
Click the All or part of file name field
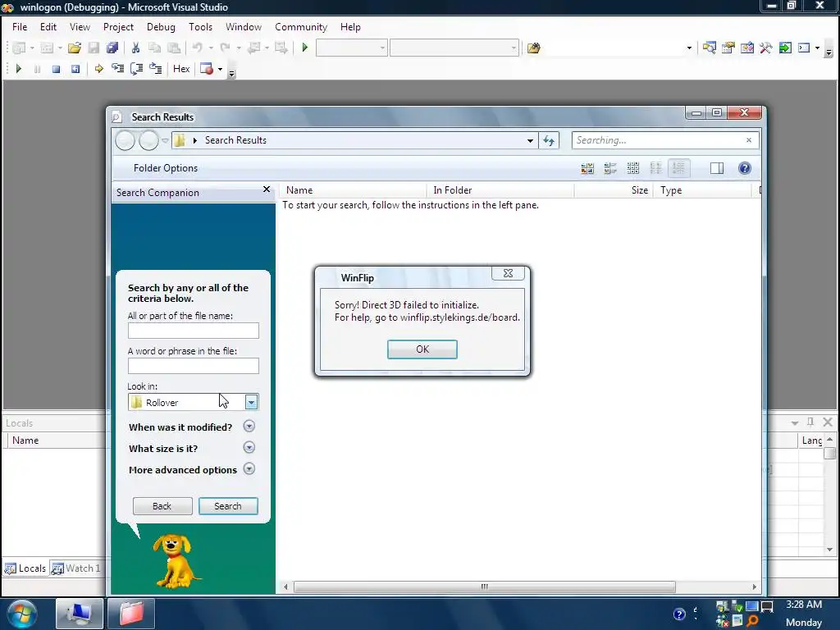pos(194,331)
